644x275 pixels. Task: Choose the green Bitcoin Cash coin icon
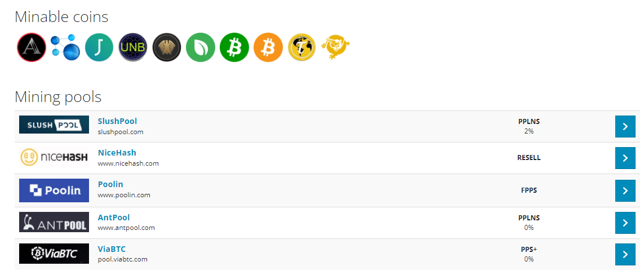click(234, 48)
